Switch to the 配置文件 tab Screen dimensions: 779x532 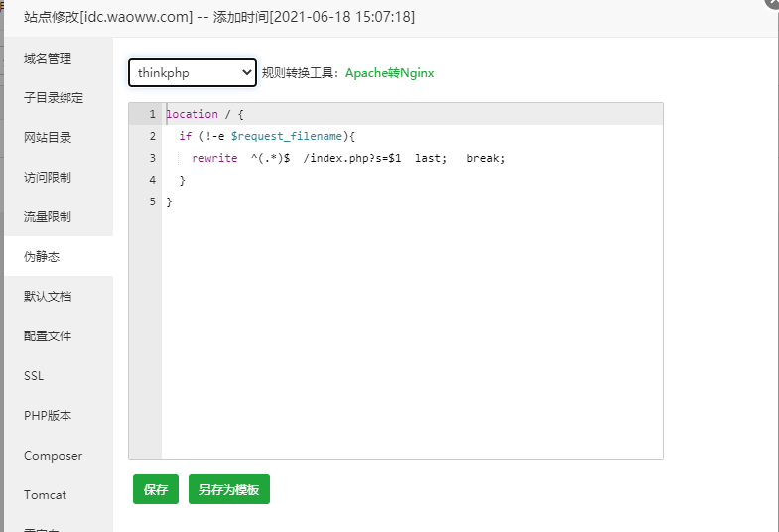click(59, 336)
